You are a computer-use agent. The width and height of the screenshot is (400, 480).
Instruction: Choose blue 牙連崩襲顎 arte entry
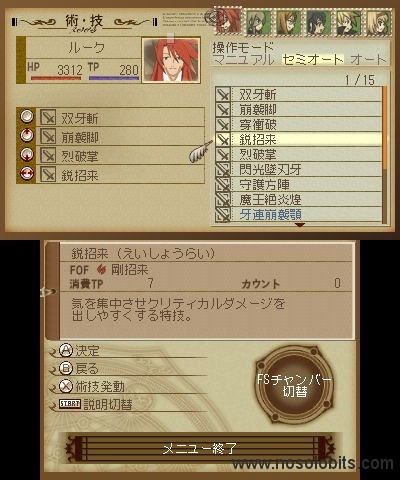298,214
